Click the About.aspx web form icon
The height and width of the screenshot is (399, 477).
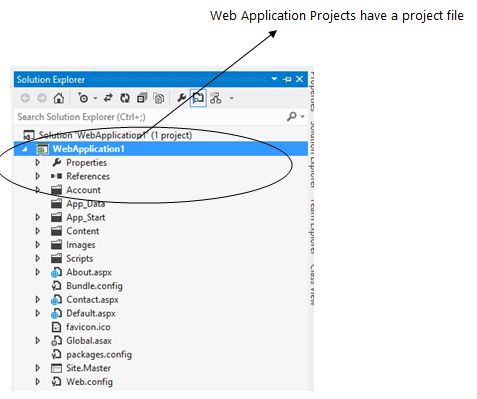click(x=56, y=272)
